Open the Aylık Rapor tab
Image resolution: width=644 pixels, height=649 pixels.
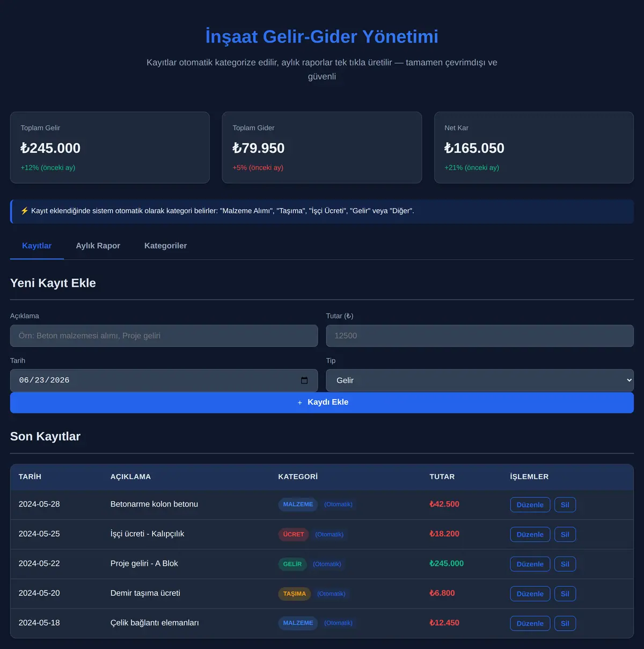point(98,246)
